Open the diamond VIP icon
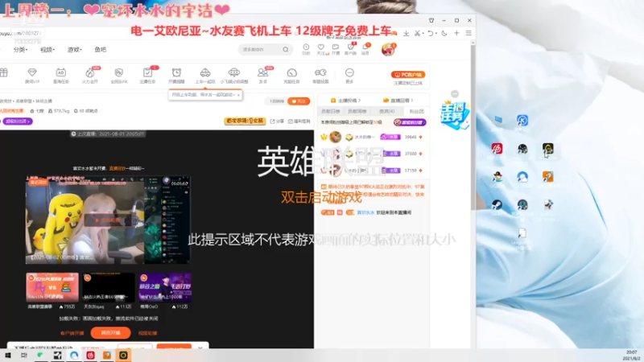644x362 pixels. pos(32,76)
